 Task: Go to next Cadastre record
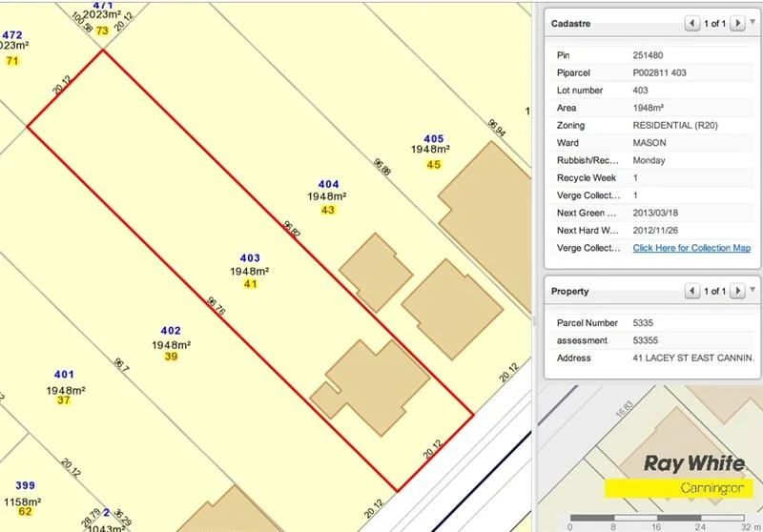(736, 23)
